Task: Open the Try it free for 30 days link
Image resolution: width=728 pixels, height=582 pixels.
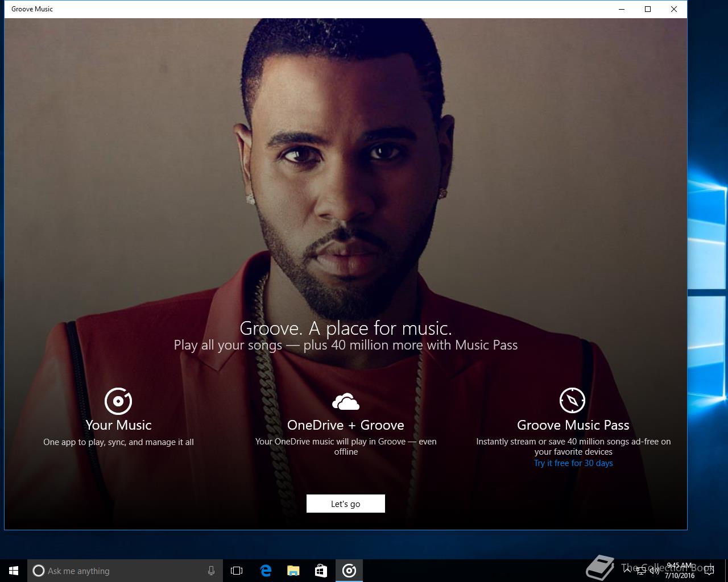Action: click(x=573, y=463)
